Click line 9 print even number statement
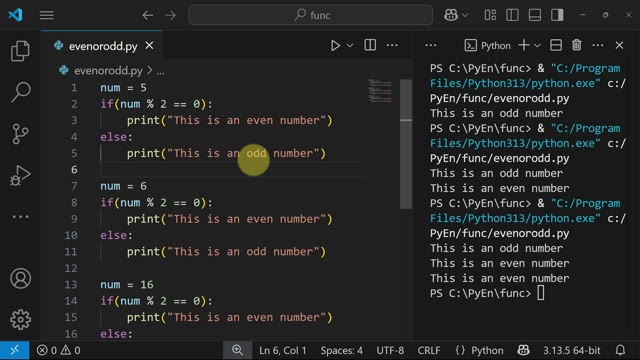 [x=230, y=219]
